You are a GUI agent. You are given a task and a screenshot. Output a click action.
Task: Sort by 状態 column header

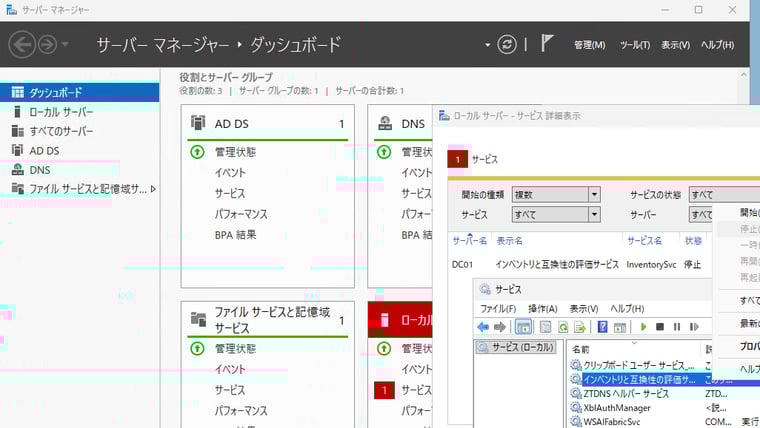click(x=693, y=241)
